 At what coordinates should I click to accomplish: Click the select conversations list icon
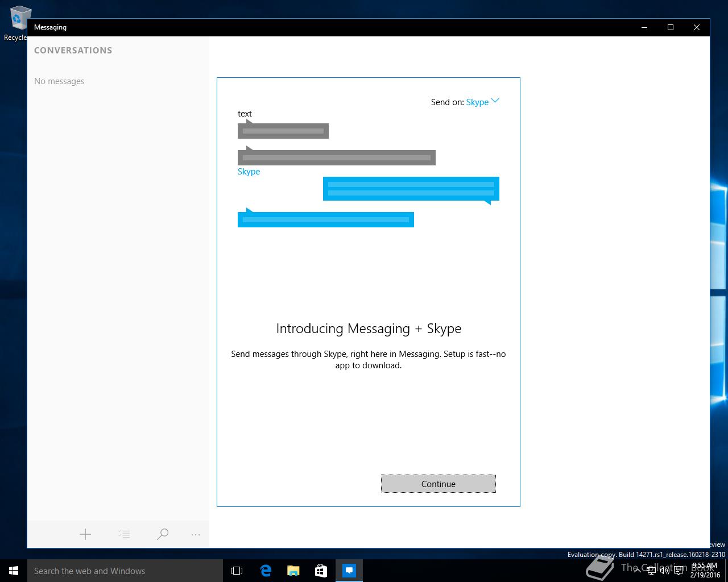[x=124, y=534]
